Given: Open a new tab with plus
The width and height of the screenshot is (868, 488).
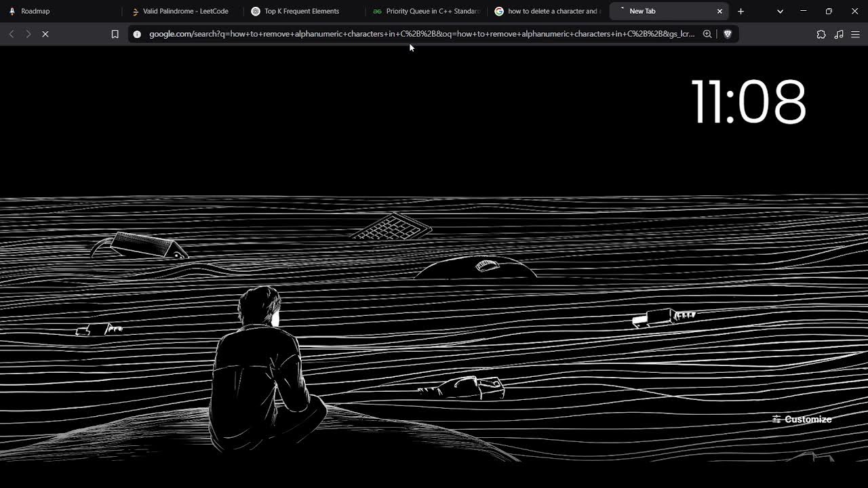Looking at the screenshot, I should coord(741,11).
